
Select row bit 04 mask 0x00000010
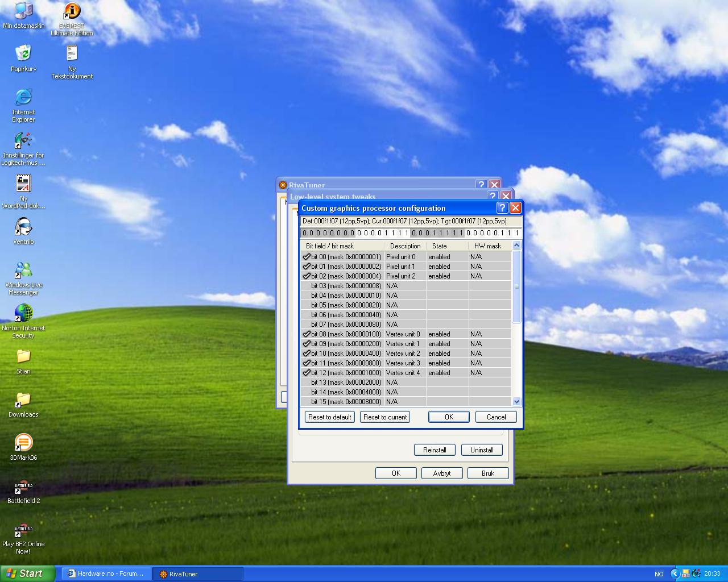click(x=406, y=296)
